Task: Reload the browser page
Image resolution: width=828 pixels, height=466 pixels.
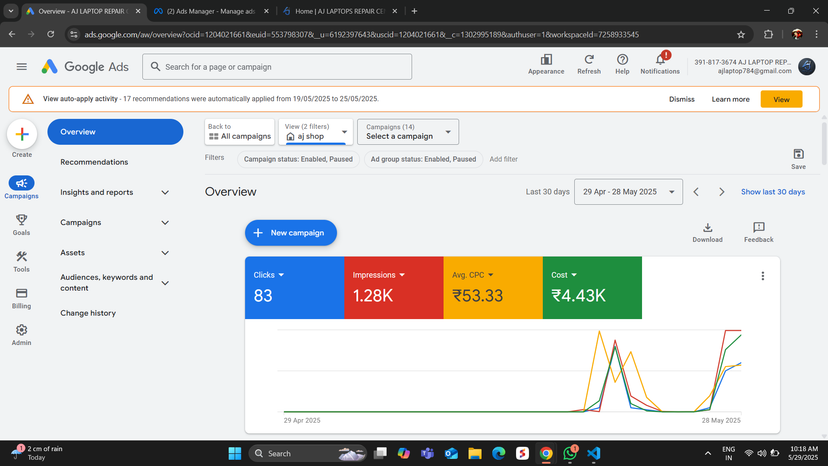Action: pyautogui.click(x=51, y=34)
